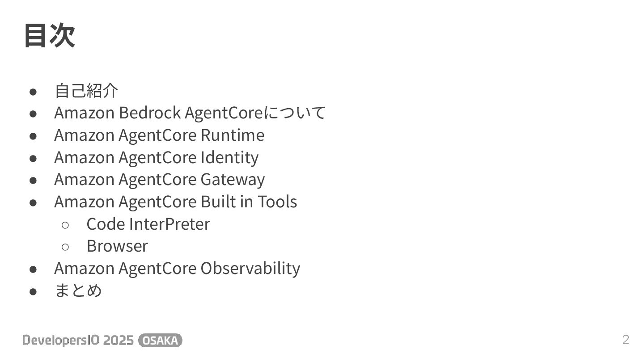The width and height of the screenshot is (644, 362).
Task: Click the DevelopersIO 2025 logo text
Action: (78, 341)
